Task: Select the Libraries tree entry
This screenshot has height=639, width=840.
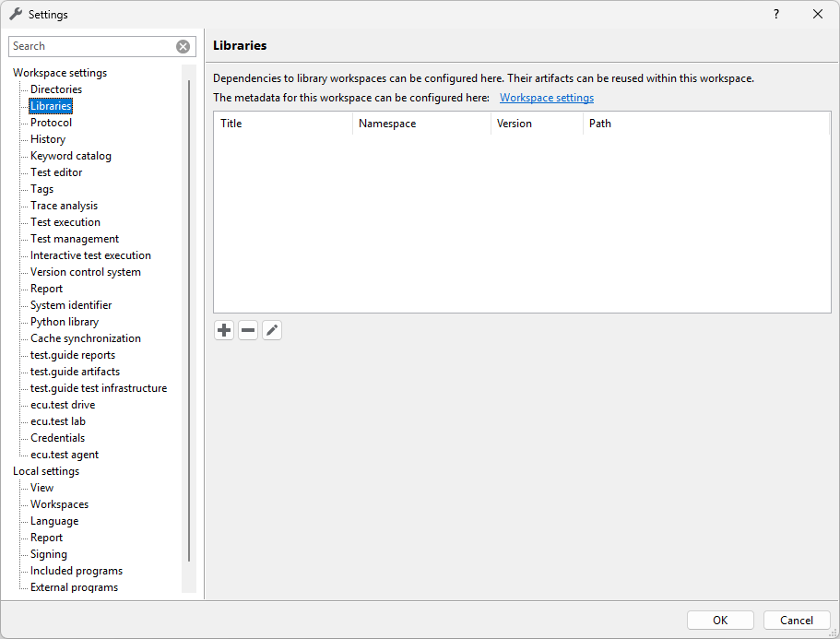Action: click(51, 106)
